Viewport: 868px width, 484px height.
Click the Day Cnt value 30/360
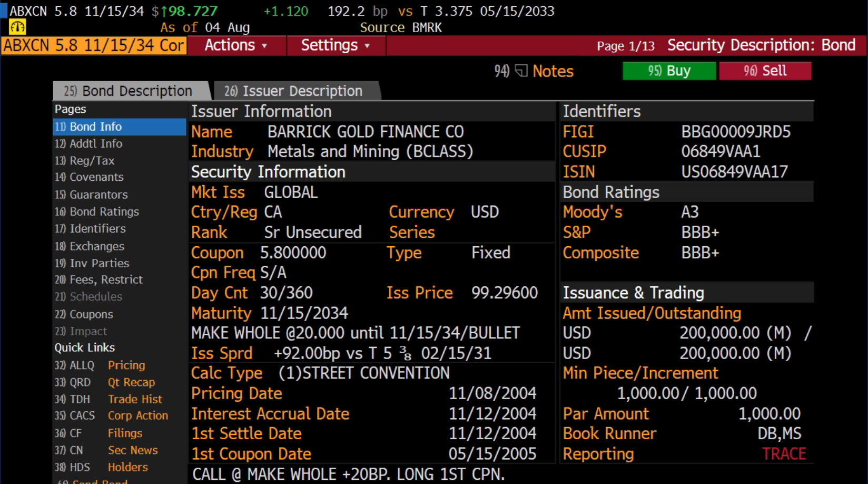287,293
